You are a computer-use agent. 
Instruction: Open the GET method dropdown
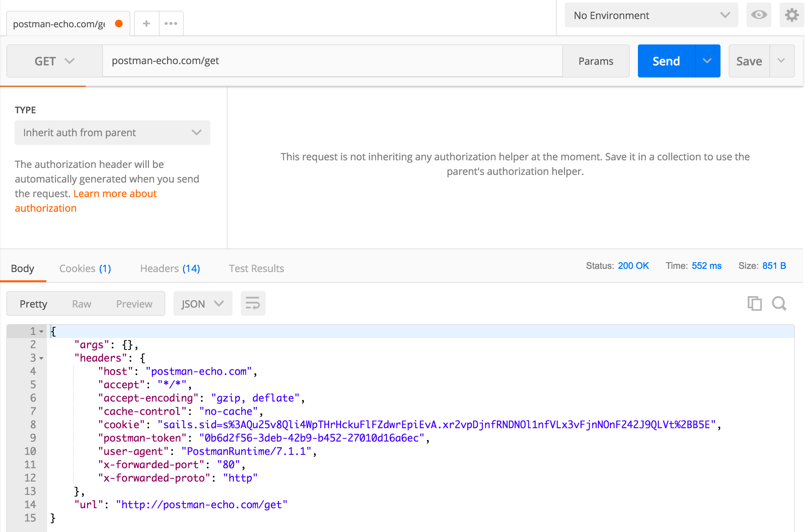(54, 61)
